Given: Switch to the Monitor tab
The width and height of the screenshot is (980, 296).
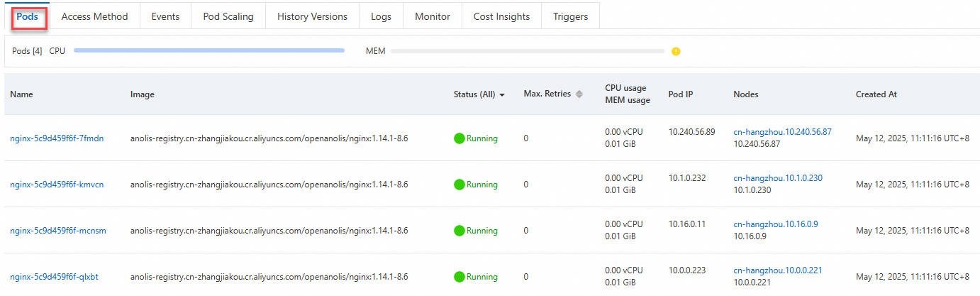Looking at the screenshot, I should click(433, 16).
